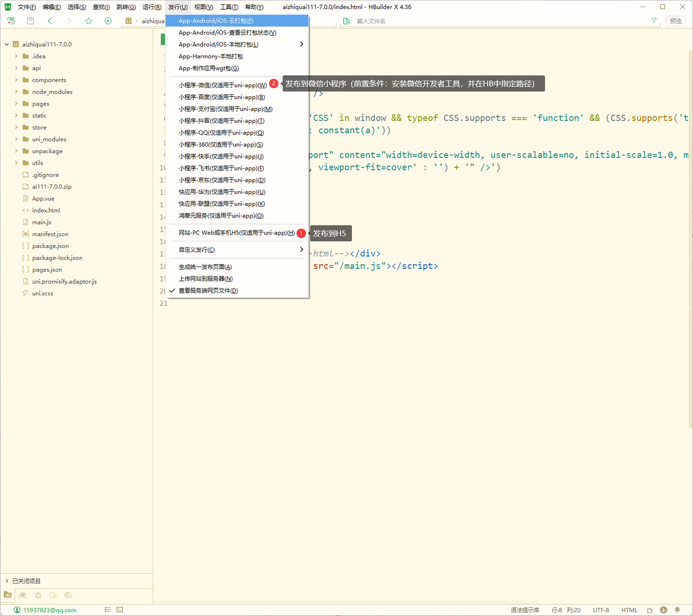
Task: Click the breadcrumb project icon in toolbar
Action: click(x=128, y=21)
